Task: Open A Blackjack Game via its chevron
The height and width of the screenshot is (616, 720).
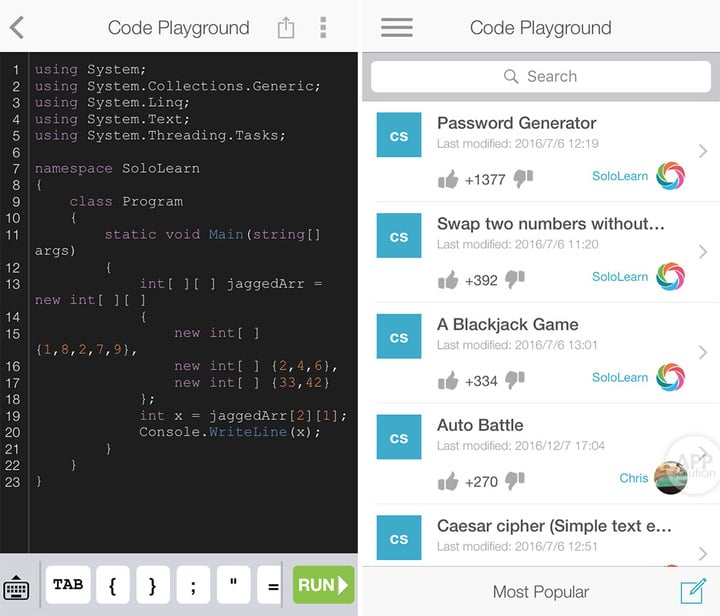Action: pos(703,353)
